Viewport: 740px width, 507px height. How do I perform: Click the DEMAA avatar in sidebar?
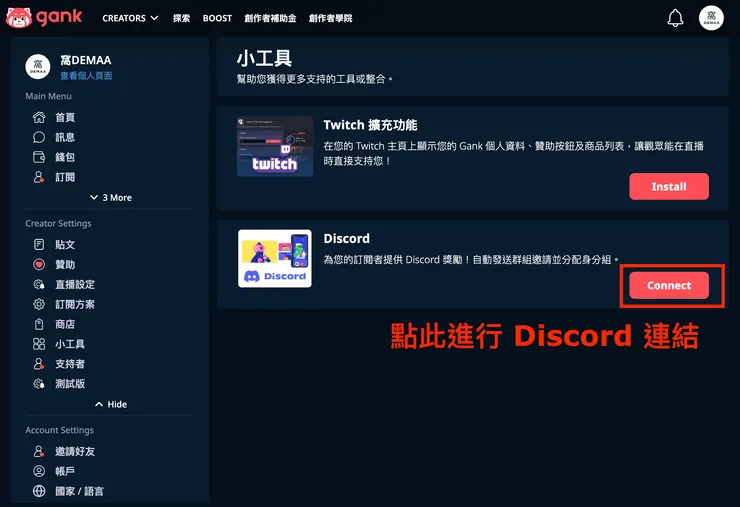pyautogui.click(x=38, y=67)
